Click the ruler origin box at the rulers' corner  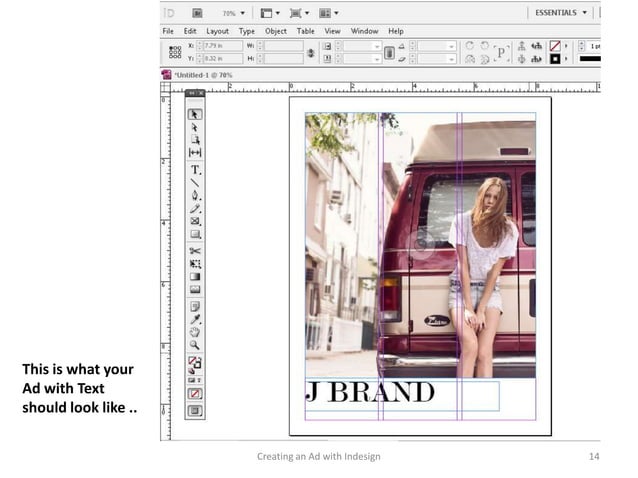[166, 87]
